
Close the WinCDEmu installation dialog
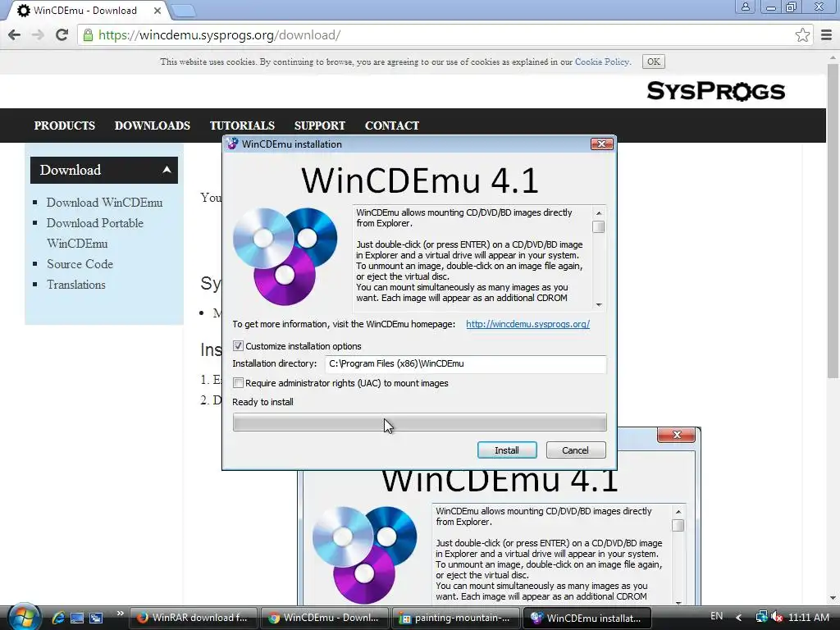(x=601, y=144)
